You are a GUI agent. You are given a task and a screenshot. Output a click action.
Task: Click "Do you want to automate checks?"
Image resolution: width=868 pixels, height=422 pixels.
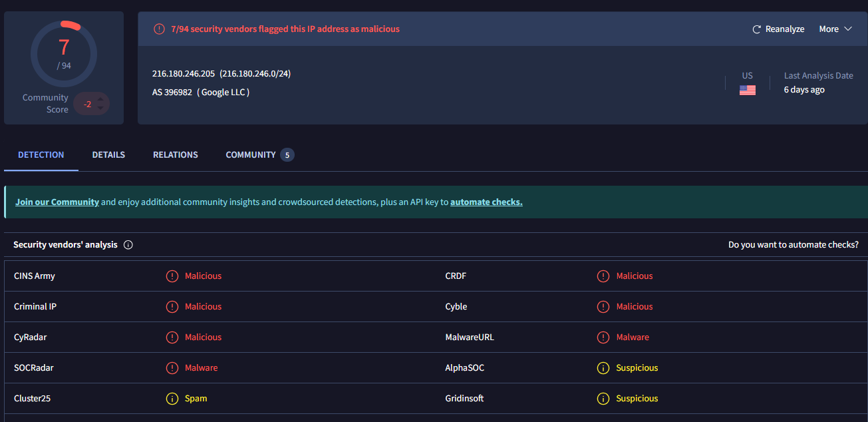[x=793, y=245]
